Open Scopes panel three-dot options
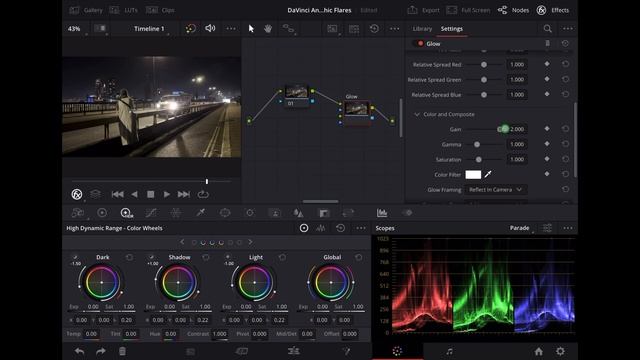640x360 pixels. pos(568,228)
